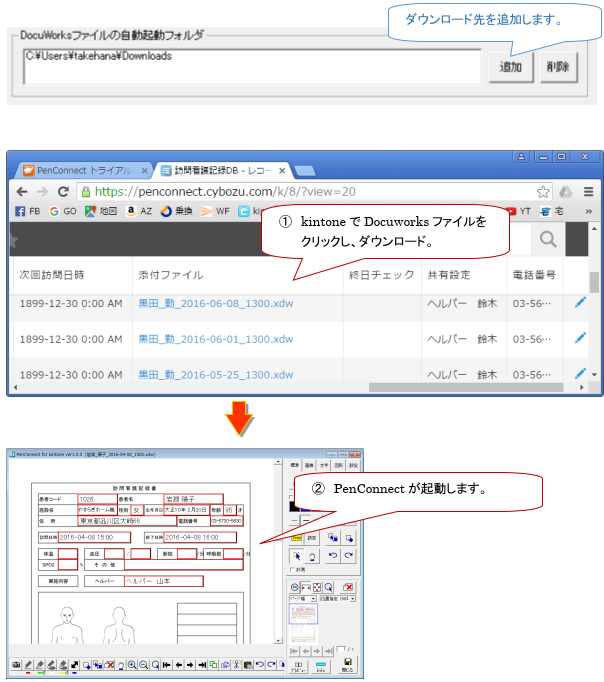Go to first page in bottom toolbar
Viewport: 604px width, 682px height.
click(167, 665)
